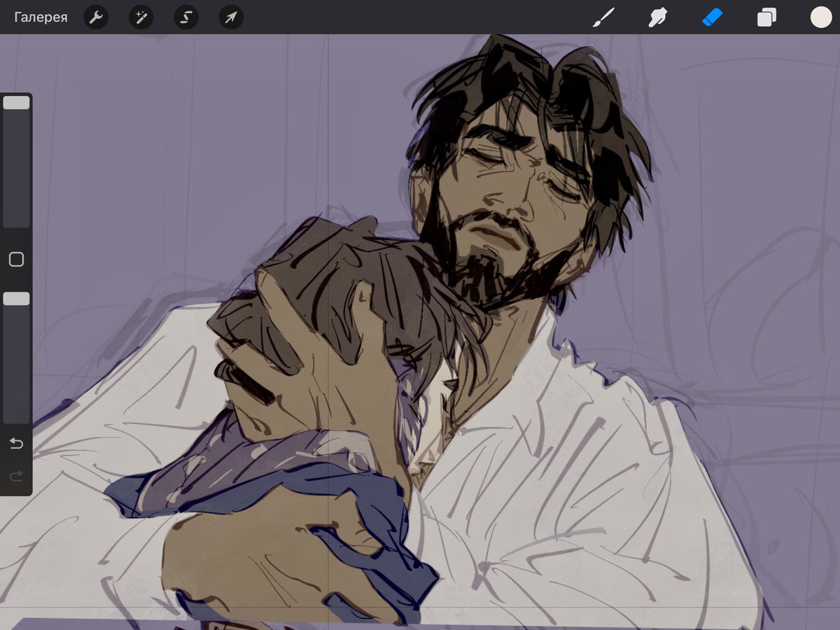Activate the Selection tool
This screenshot has width=840, height=630.
[186, 17]
